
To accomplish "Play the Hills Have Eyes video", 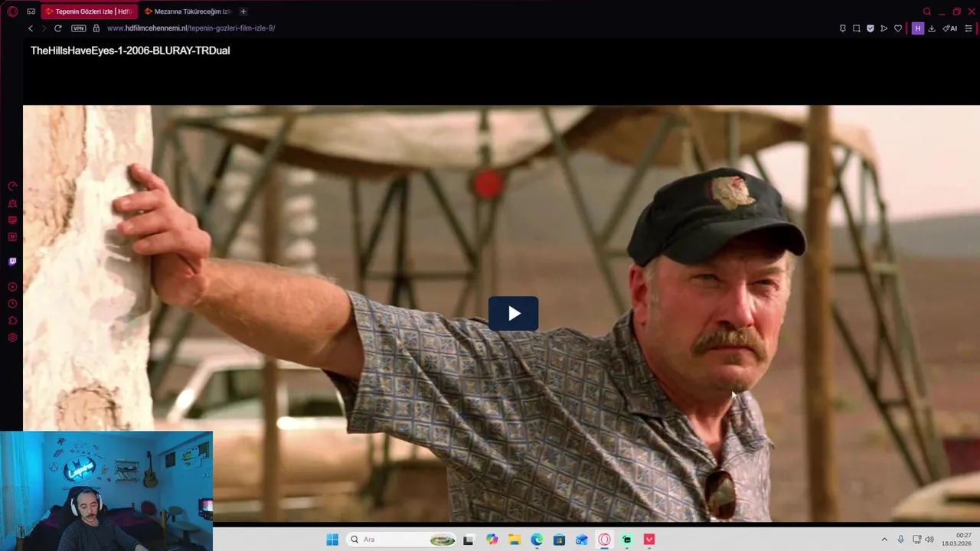I will point(514,314).
